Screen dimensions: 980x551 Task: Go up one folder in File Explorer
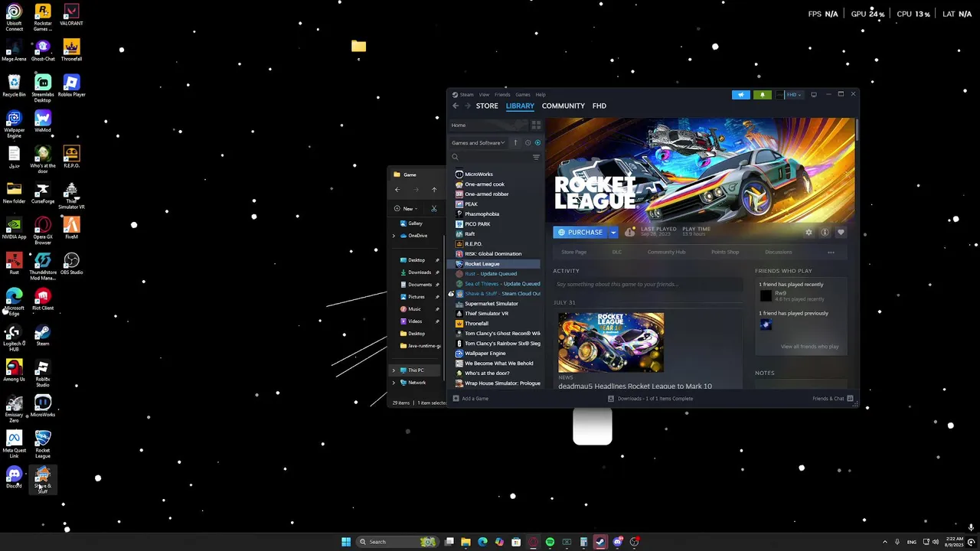point(434,190)
